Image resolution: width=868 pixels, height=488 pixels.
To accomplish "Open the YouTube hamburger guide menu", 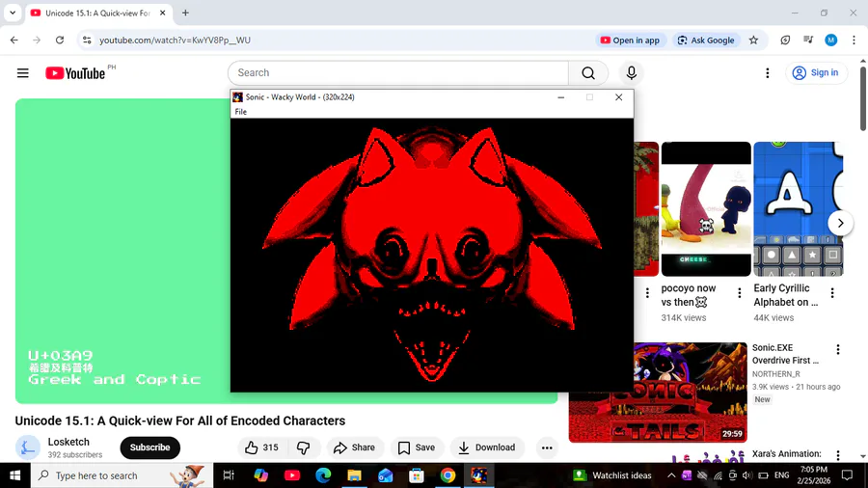I will [x=23, y=73].
